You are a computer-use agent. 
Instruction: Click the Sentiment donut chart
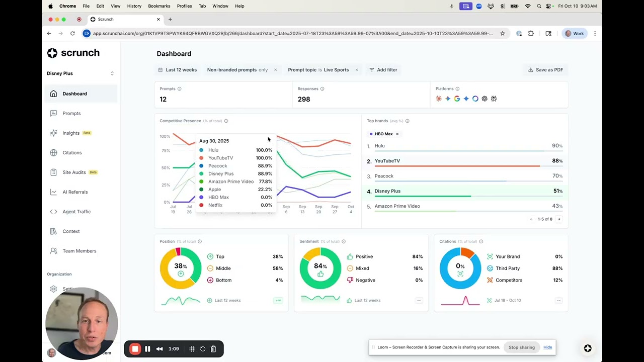pyautogui.click(x=320, y=268)
